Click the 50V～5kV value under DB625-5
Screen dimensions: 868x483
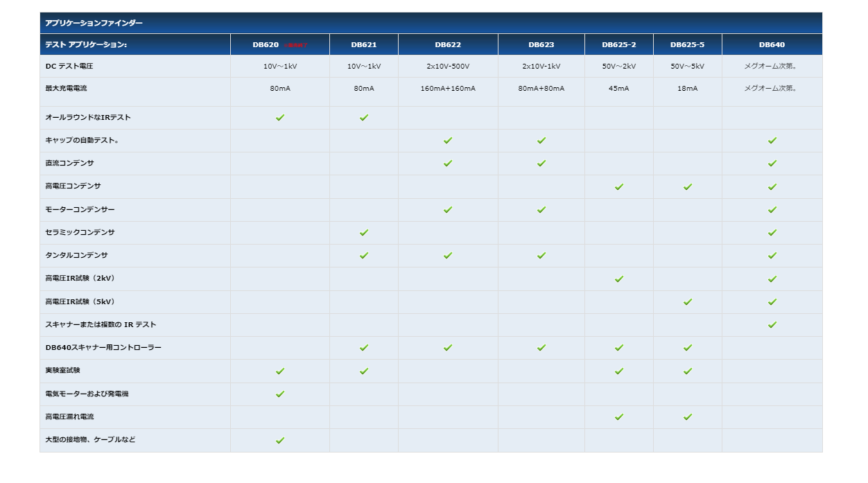[688, 67]
